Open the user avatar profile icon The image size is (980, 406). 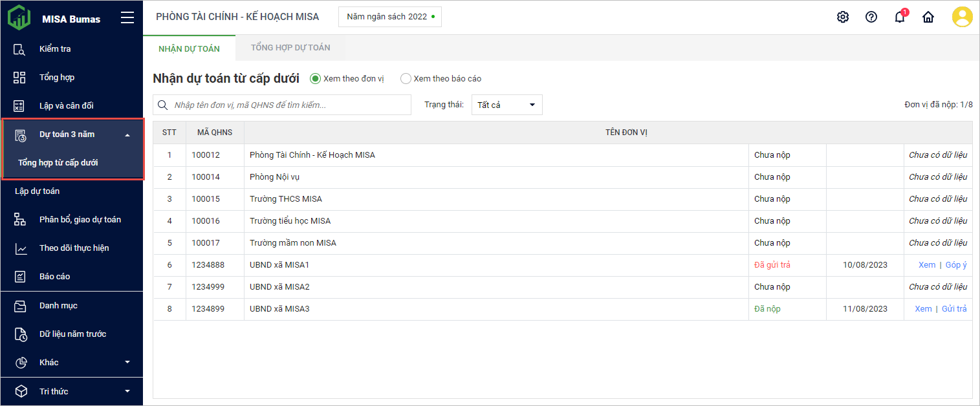tap(962, 17)
